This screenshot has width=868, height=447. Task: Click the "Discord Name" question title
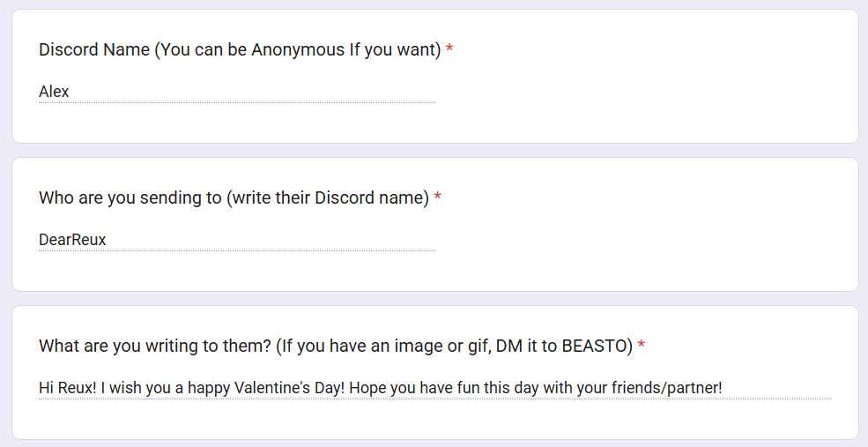point(94,50)
